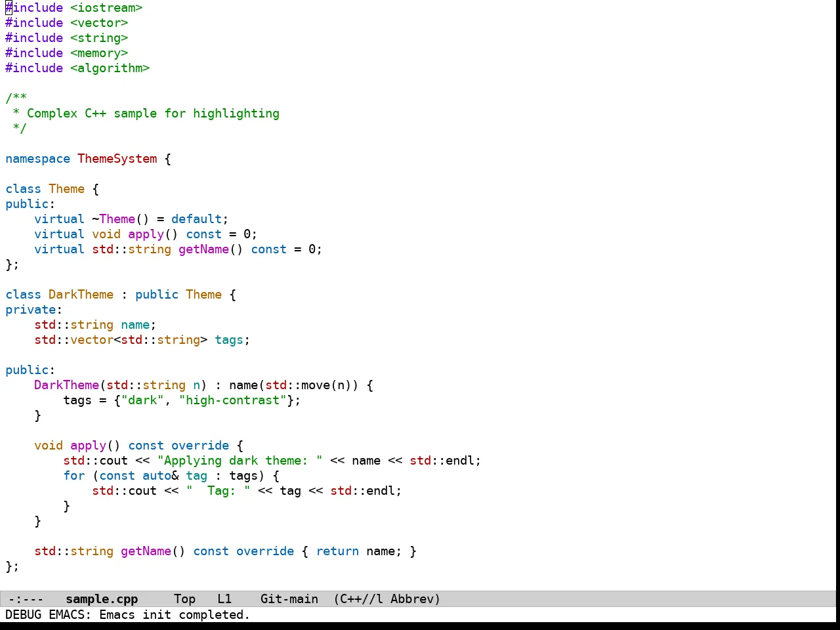Click the 'DarkTheme' class name in class declaration
Viewport: 840px width, 630px height.
click(81, 295)
